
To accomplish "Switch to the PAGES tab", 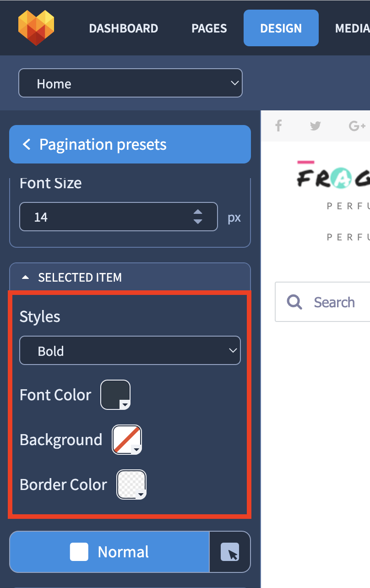I will click(x=209, y=28).
